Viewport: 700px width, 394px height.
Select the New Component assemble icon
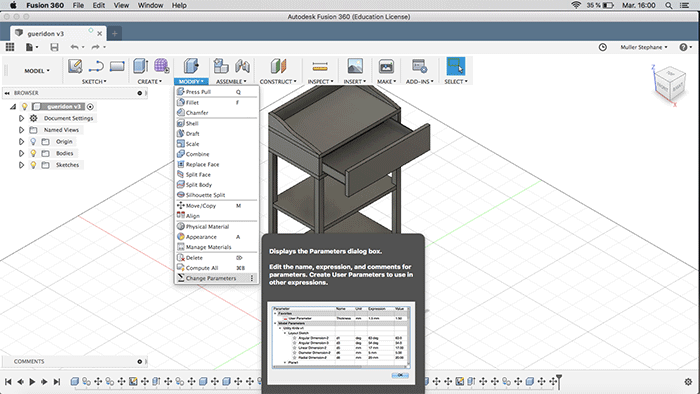point(221,66)
